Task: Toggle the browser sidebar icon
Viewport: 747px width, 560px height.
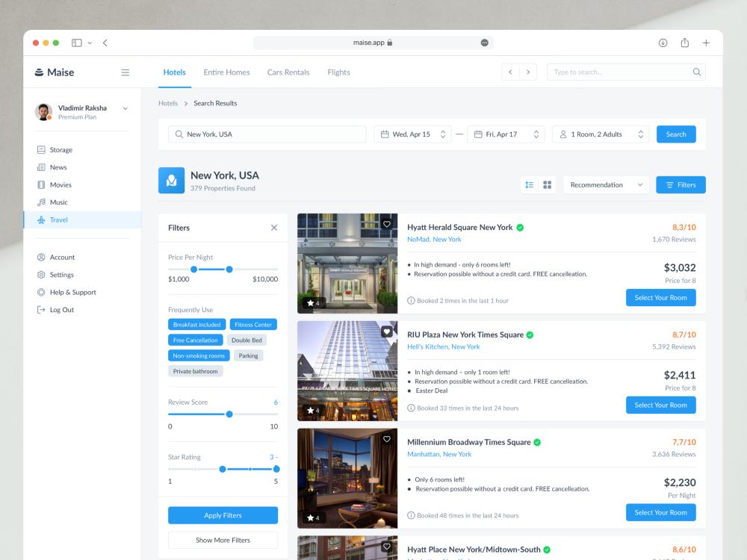Action: [77, 43]
